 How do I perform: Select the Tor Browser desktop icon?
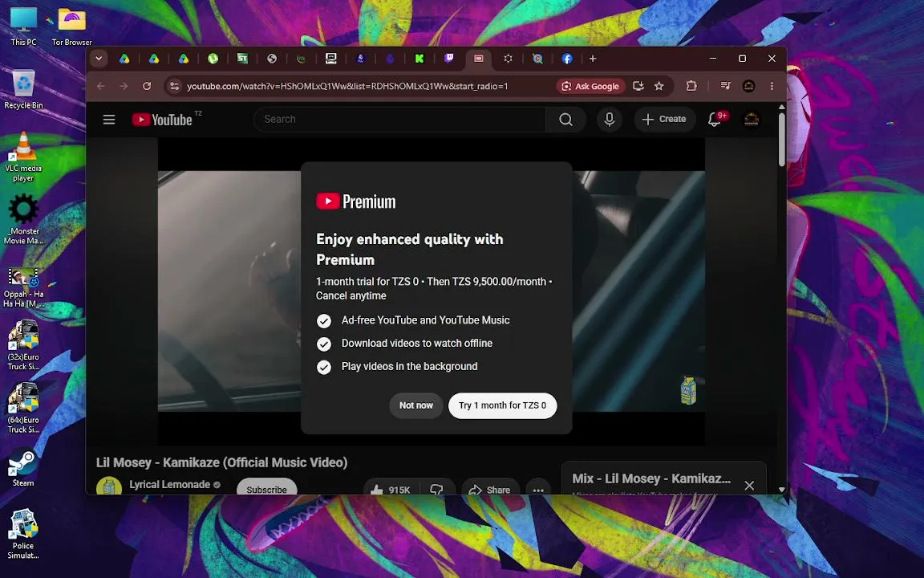coord(72,26)
